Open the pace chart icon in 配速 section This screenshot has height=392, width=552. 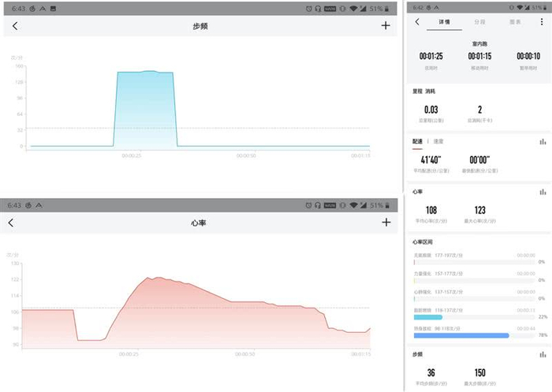coord(543,142)
